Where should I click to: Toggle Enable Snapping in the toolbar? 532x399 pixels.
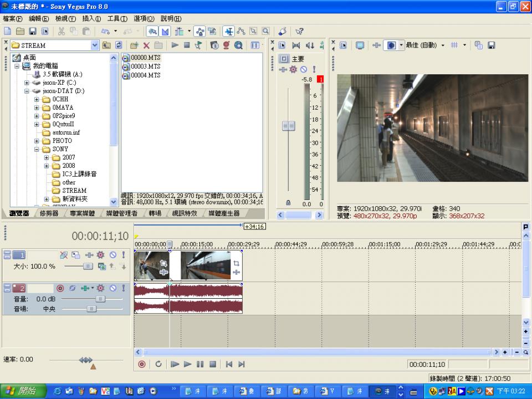(152, 32)
